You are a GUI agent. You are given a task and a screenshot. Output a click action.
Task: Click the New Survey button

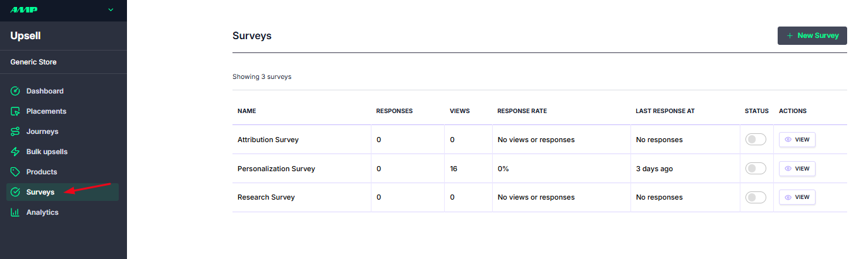(812, 35)
